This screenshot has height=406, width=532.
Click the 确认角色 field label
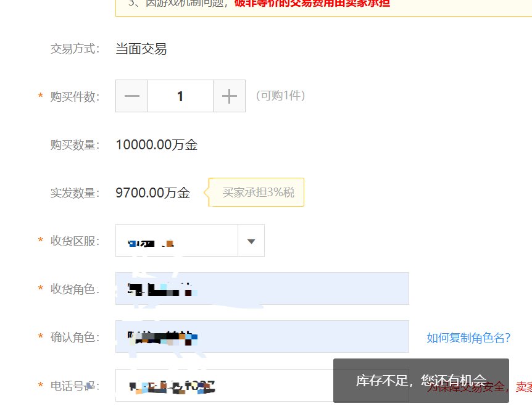click(x=74, y=337)
